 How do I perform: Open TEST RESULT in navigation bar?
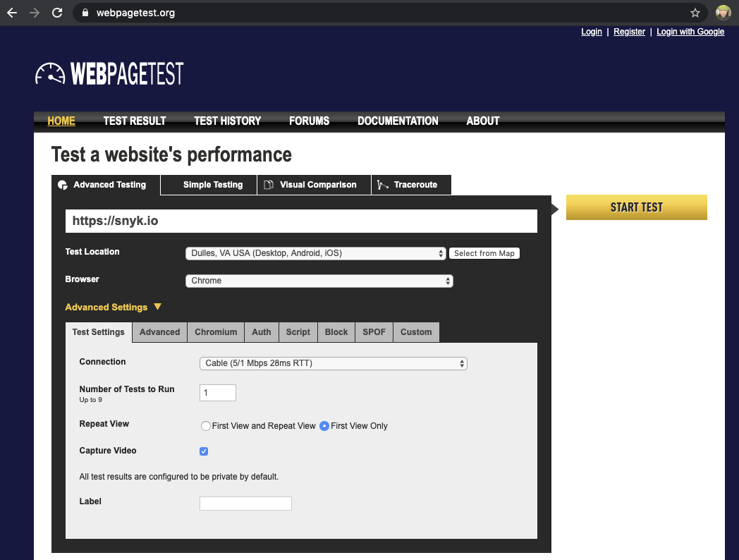(x=135, y=121)
